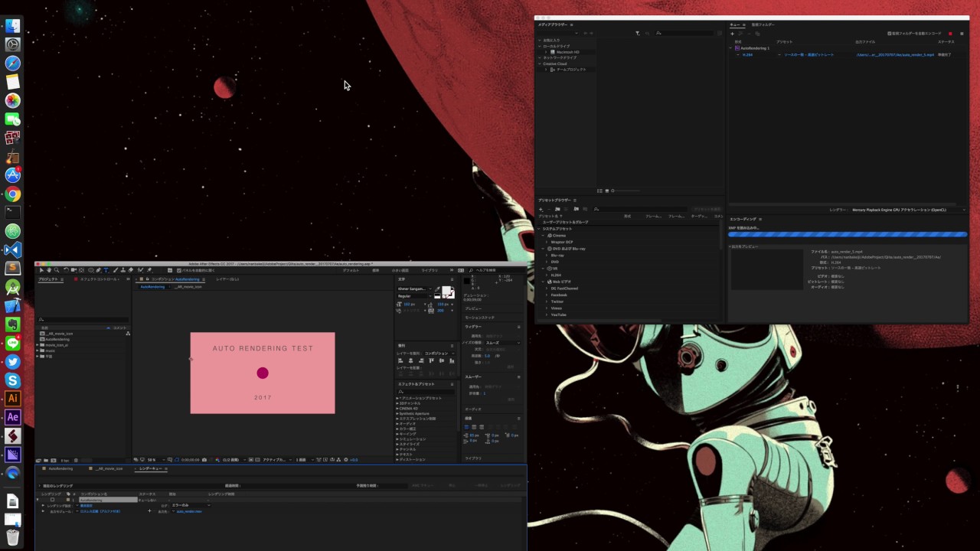Toggle auto-encode watch folders checkbox

click(890, 34)
